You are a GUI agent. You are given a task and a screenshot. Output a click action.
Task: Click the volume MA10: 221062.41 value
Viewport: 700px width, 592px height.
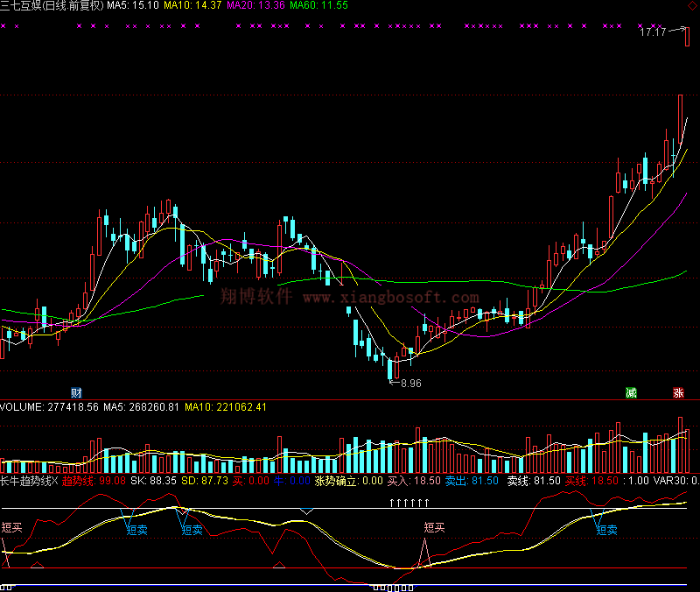(226, 407)
